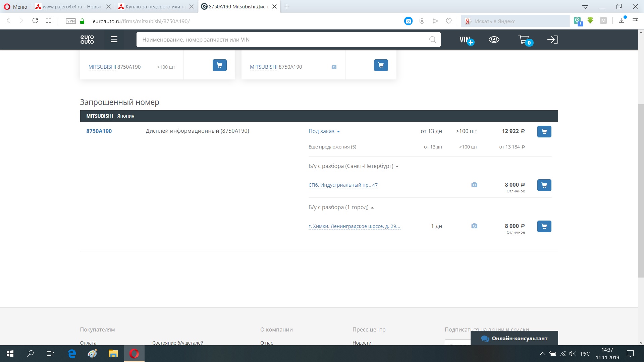Toggle the VPN badge in address bar

pos(71,21)
